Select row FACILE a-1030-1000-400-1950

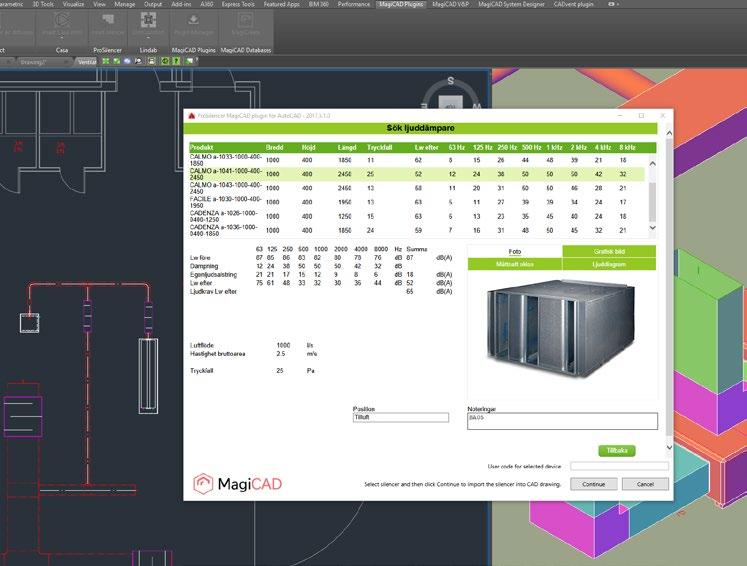pos(417,202)
